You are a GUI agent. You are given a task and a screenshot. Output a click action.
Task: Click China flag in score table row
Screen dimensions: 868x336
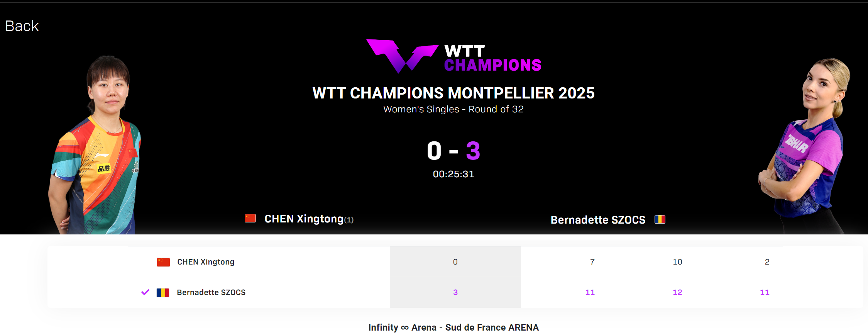pos(163,262)
